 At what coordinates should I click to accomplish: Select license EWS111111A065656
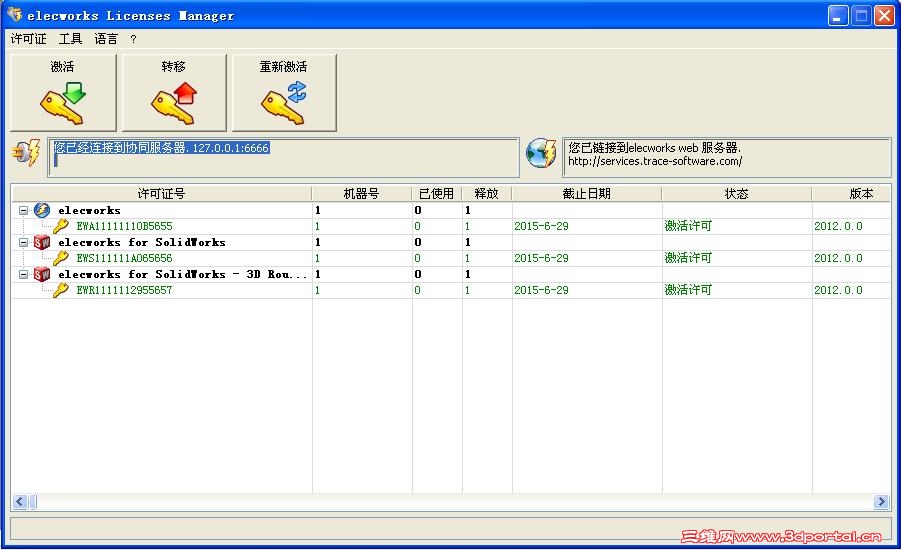(124, 259)
